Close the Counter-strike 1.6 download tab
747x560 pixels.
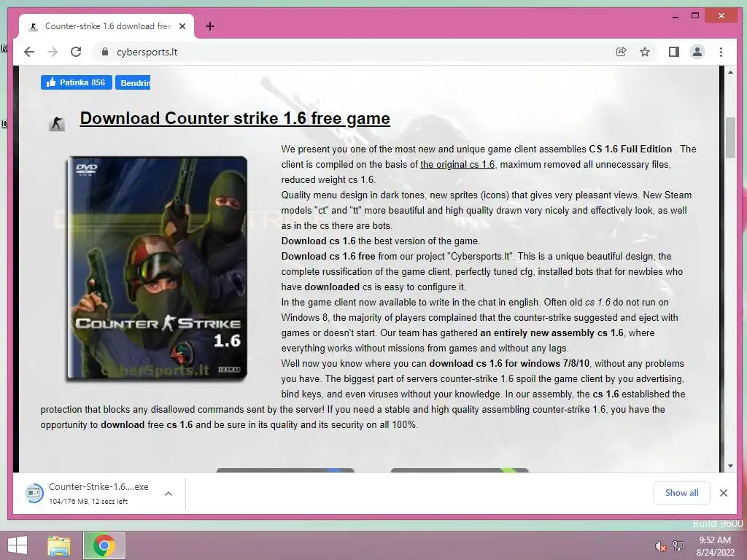coord(182,26)
